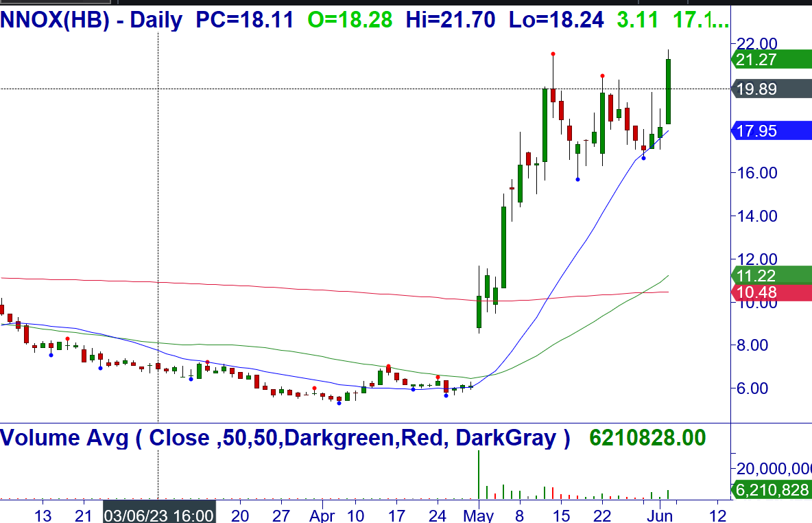Viewport: 812px width, 523px height.
Task: Click the red pivot dot at the May high
Action: (553, 54)
